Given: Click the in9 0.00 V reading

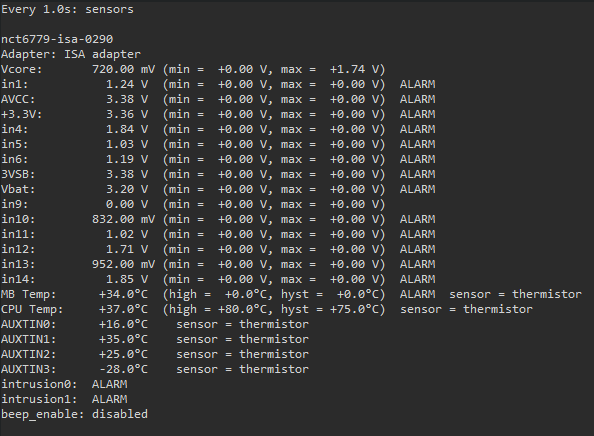Looking at the screenshot, I should click(x=127, y=204).
